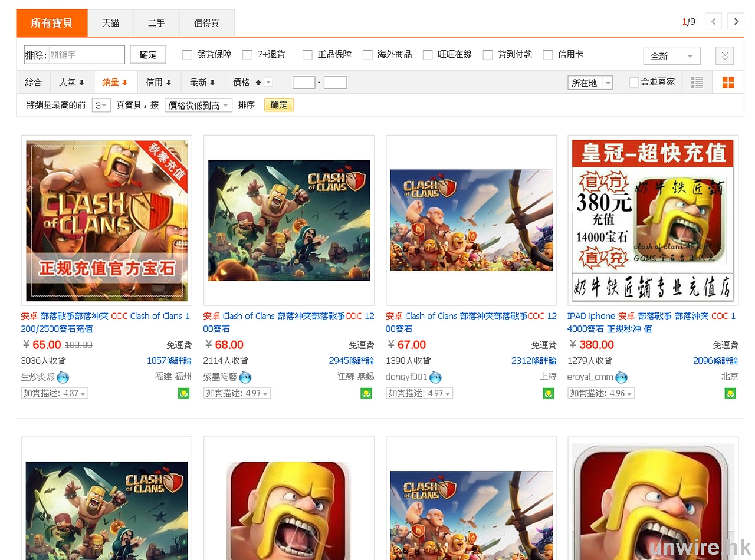This screenshot has width=755, height=560.
Task: Expand the 所在地 location dropdown
Action: coord(590,83)
